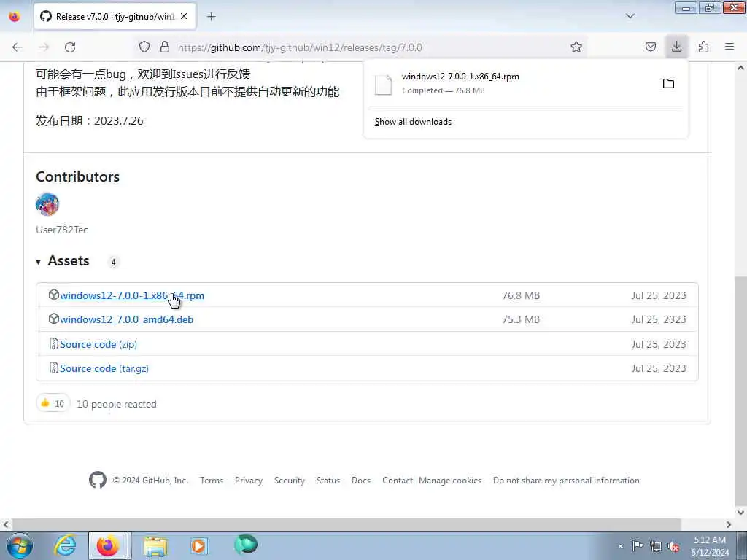Viewport: 747px width, 560px height.
Task: Click the vertical scrollbar thumb
Action: click(740, 389)
